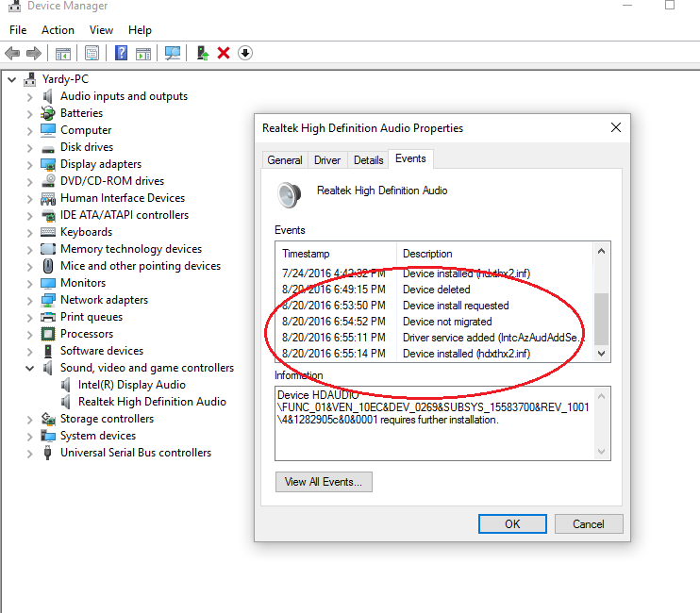Close the Realtek Properties dialog

pyautogui.click(x=616, y=127)
